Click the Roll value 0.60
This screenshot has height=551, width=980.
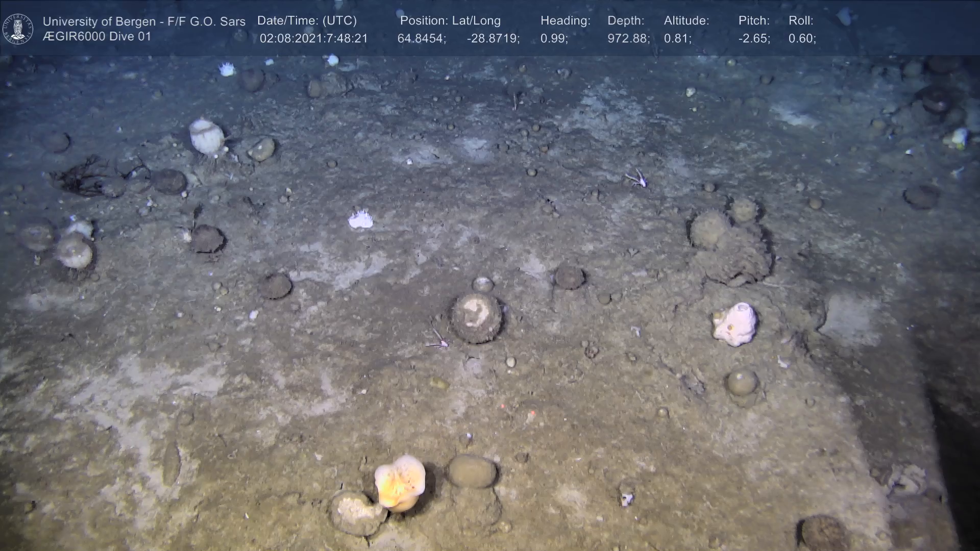point(801,38)
